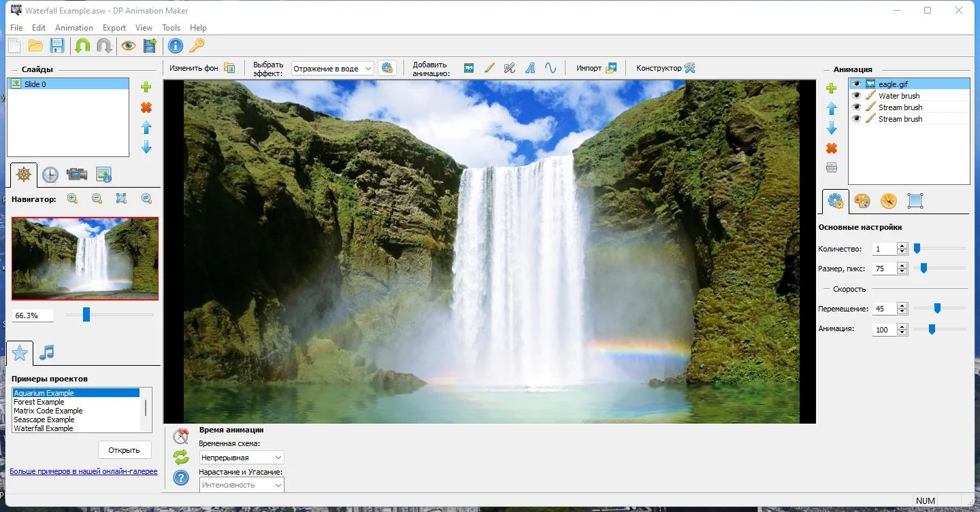The width and height of the screenshot is (980, 512).
Task: Open the Animation menu
Action: (73, 28)
